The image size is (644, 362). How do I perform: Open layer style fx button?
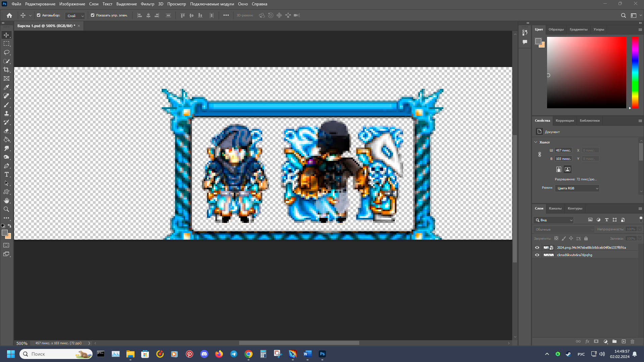click(587, 342)
